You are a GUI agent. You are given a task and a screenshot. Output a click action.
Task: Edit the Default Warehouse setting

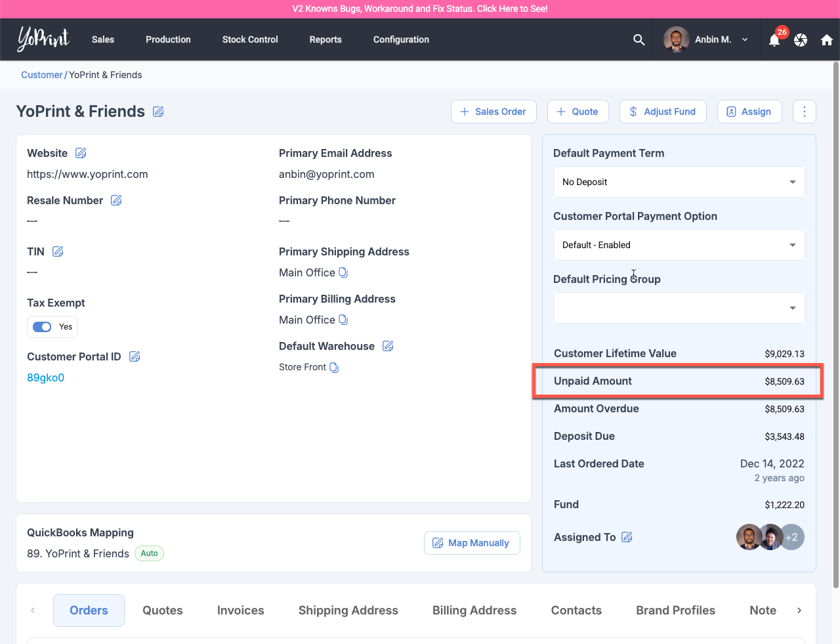point(388,346)
